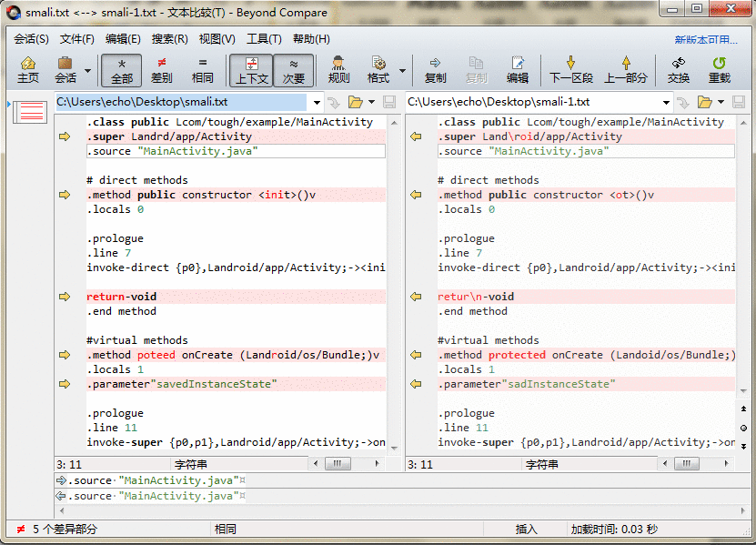The image size is (756, 545).
Task: Open the 工具(T) menu
Action: pos(264,39)
